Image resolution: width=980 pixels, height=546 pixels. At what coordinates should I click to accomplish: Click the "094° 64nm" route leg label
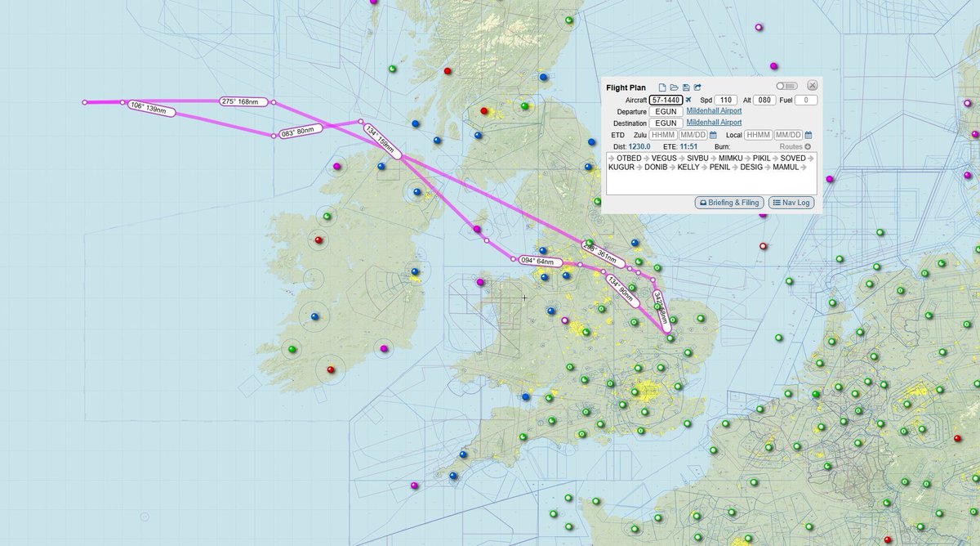[x=541, y=262]
